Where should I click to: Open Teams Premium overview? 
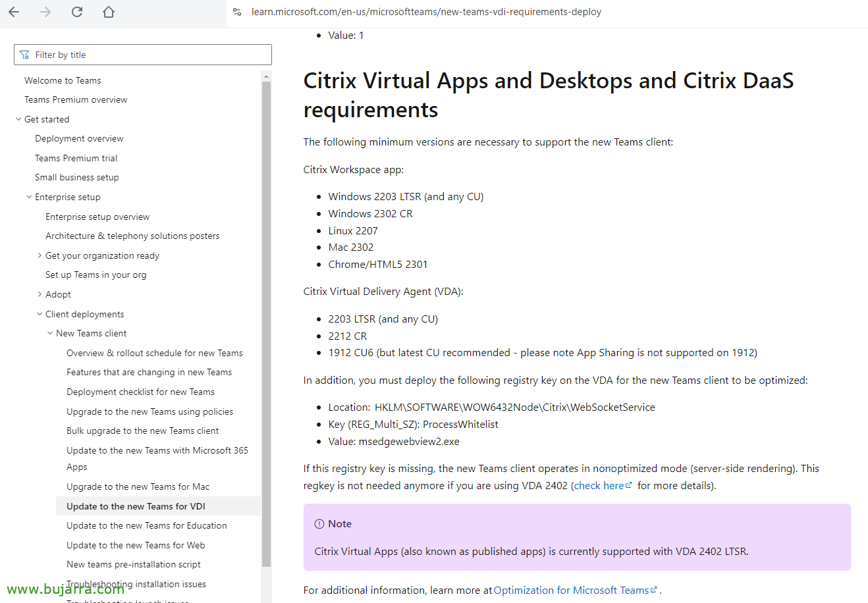tap(76, 99)
